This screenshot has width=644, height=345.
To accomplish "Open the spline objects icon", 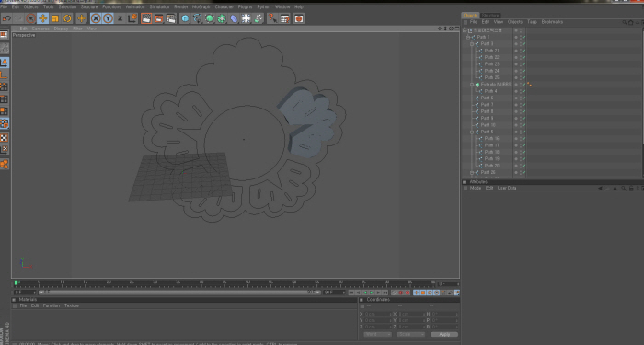I will tap(197, 18).
